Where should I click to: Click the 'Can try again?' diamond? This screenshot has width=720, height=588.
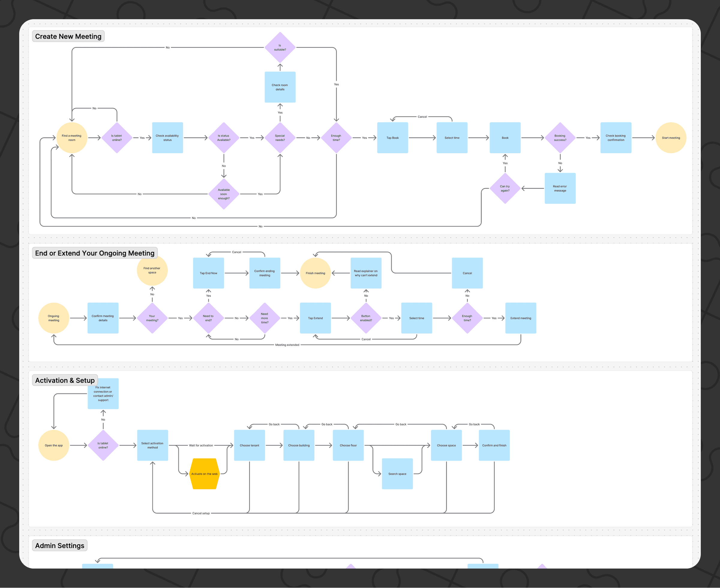[505, 188]
